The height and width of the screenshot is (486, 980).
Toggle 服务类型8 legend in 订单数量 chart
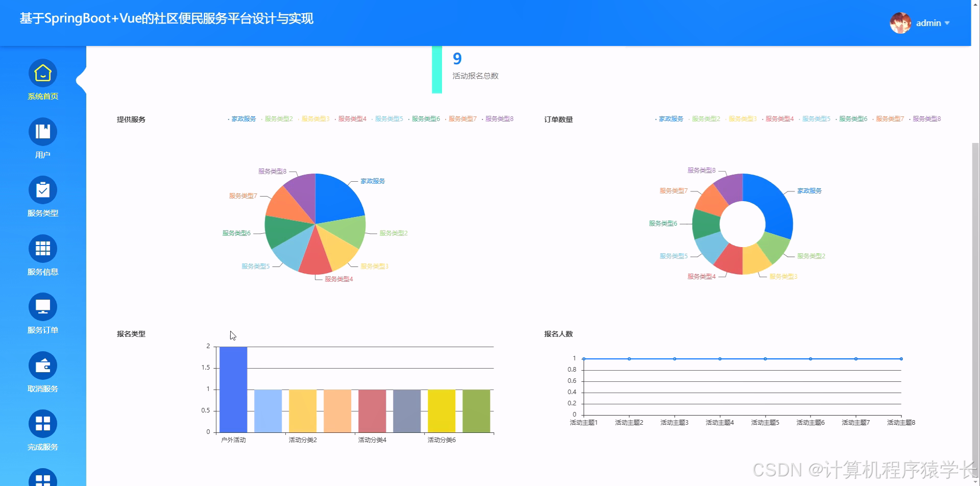[925, 119]
